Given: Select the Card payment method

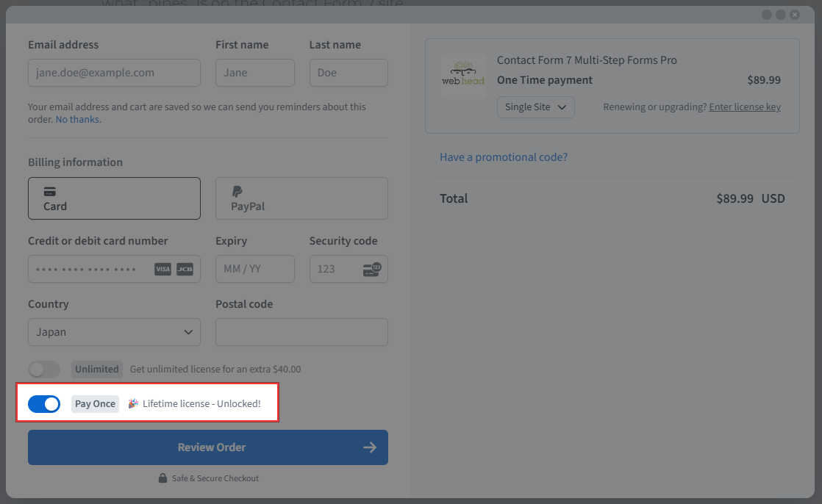Looking at the screenshot, I should [x=114, y=198].
